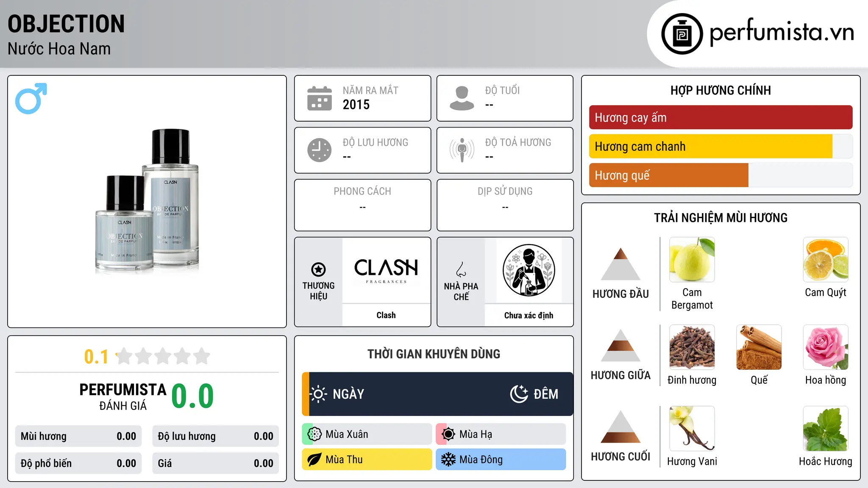Click the sun icon next to Ngày
The image size is (868, 488).
(x=318, y=394)
